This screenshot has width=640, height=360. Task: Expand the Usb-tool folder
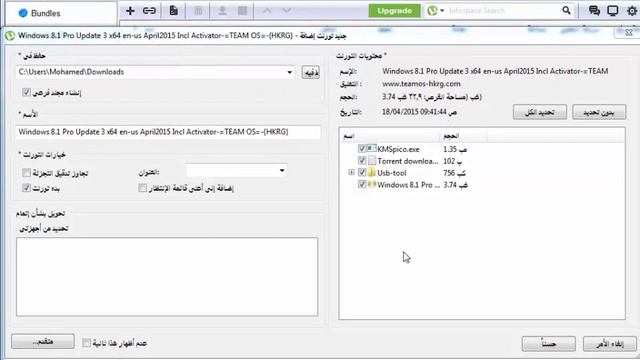coord(351,173)
